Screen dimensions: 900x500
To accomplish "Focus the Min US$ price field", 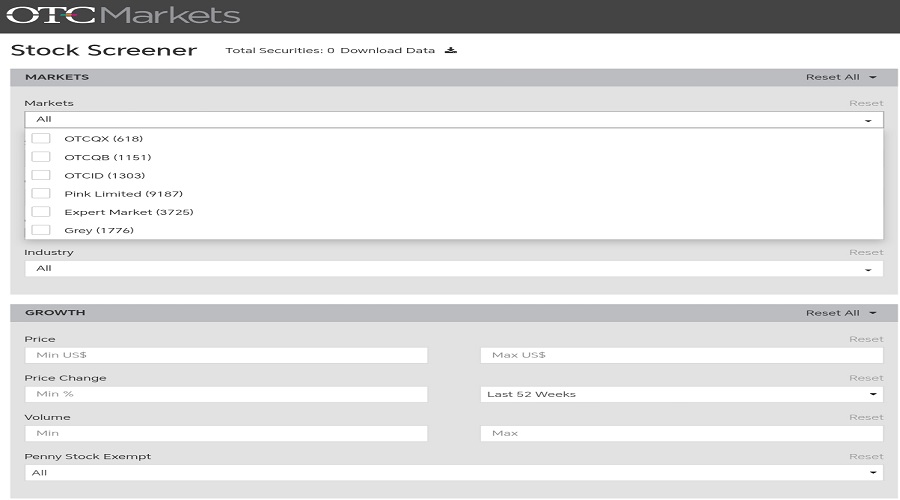I will (226, 355).
